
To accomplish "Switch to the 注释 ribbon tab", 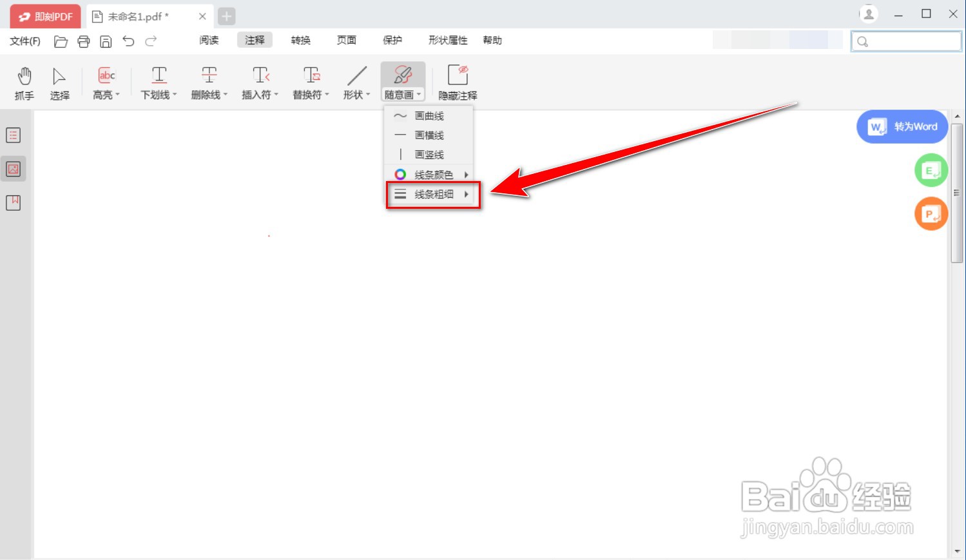I will [x=255, y=40].
